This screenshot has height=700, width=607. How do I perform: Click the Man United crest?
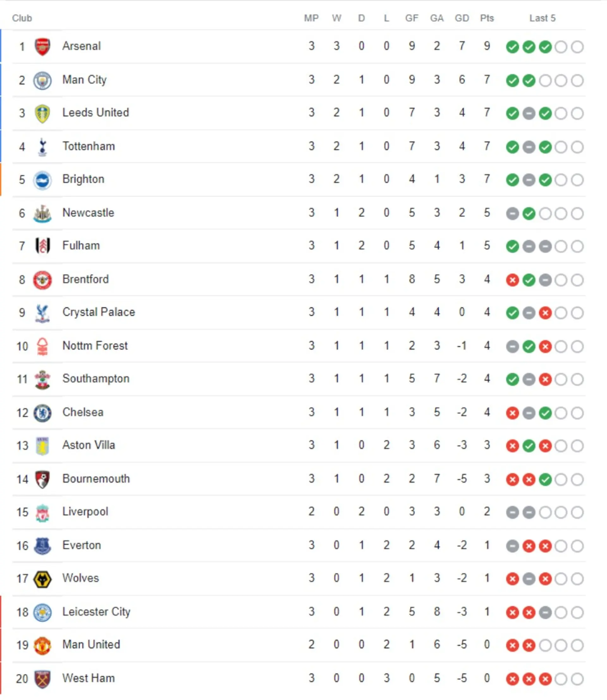point(42,645)
